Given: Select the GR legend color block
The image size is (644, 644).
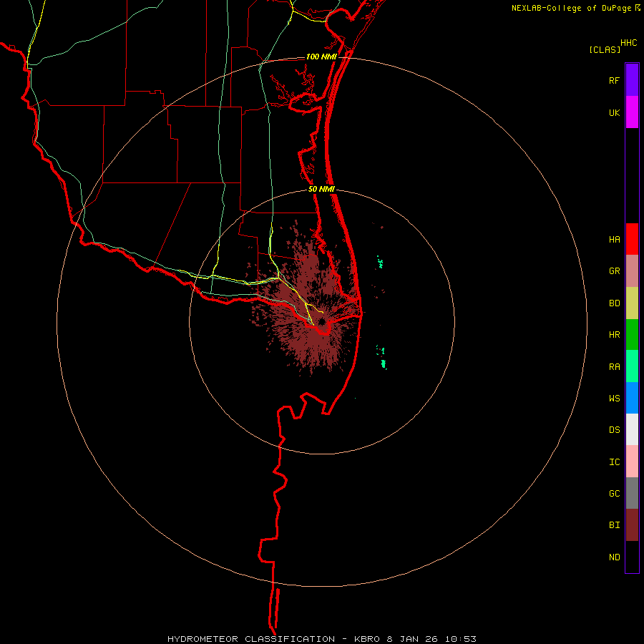Looking at the screenshot, I should point(632,270).
